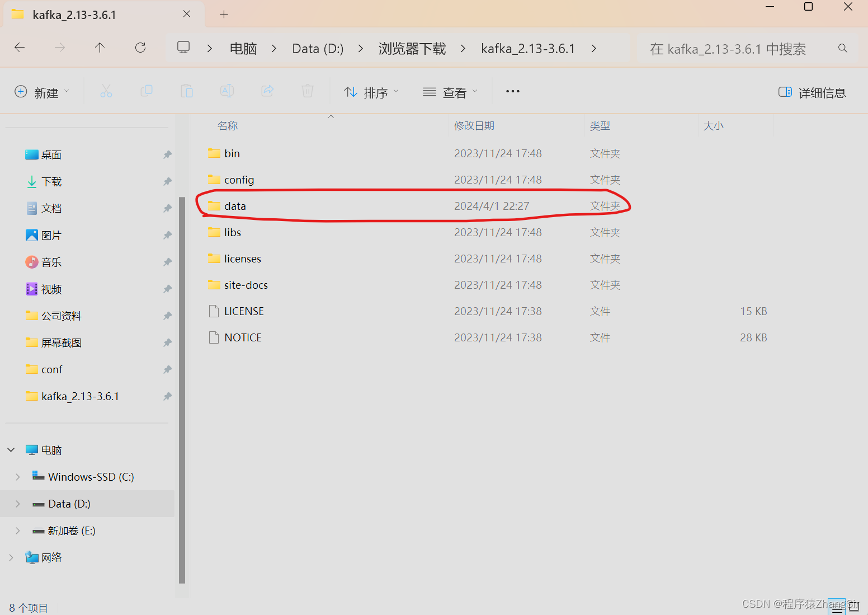Toggle the 详细信息 details pane
This screenshot has height=615, width=868.
click(812, 92)
